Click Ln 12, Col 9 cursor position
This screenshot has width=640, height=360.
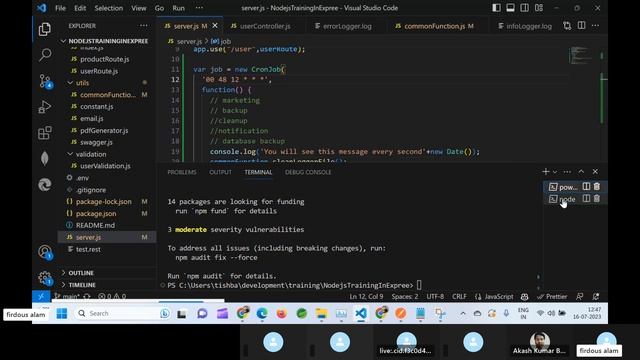(x=366, y=297)
